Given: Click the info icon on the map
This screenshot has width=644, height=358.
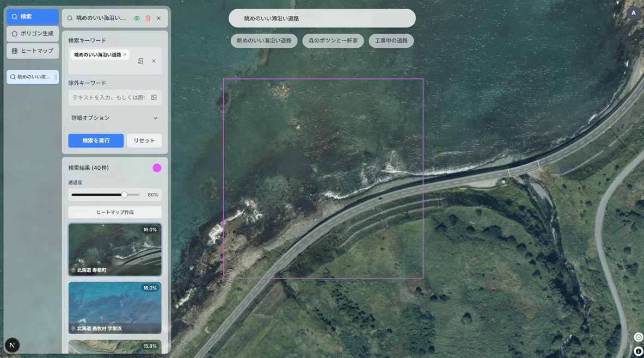Looking at the screenshot, I should (638, 351).
